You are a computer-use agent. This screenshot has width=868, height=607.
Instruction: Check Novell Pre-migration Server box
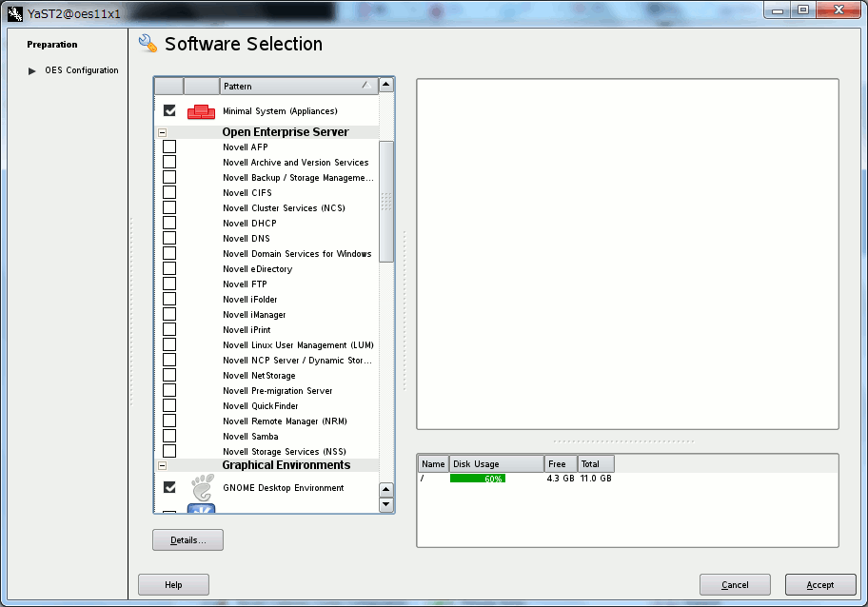tap(169, 390)
